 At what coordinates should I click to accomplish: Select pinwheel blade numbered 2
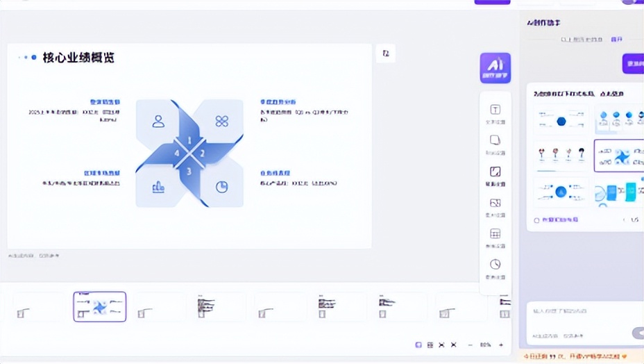point(202,154)
